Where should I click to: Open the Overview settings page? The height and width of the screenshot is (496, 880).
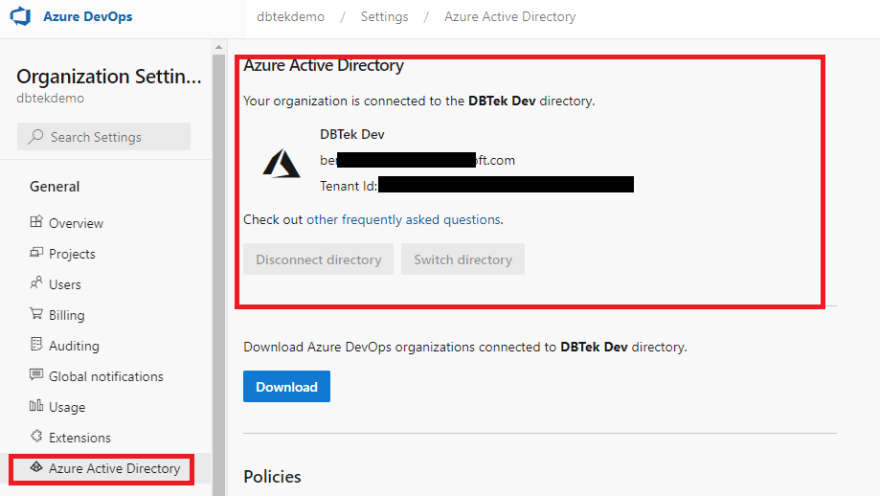76,223
